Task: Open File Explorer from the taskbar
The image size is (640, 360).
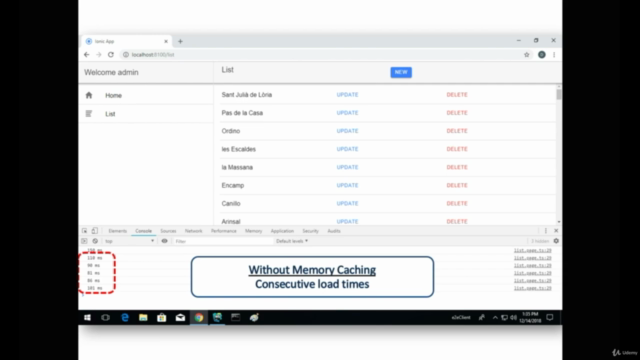Action: (x=143, y=318)
